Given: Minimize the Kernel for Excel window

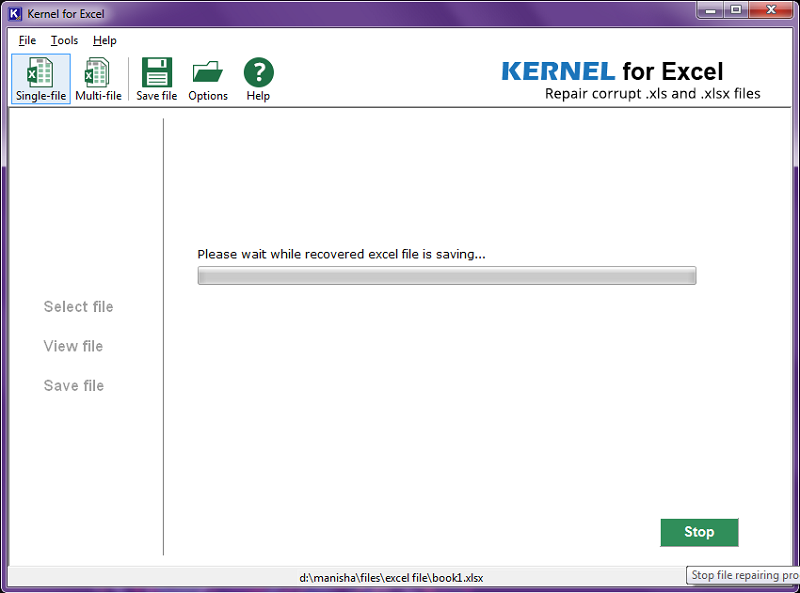Looking at the screenshot, I should [710, 10].
